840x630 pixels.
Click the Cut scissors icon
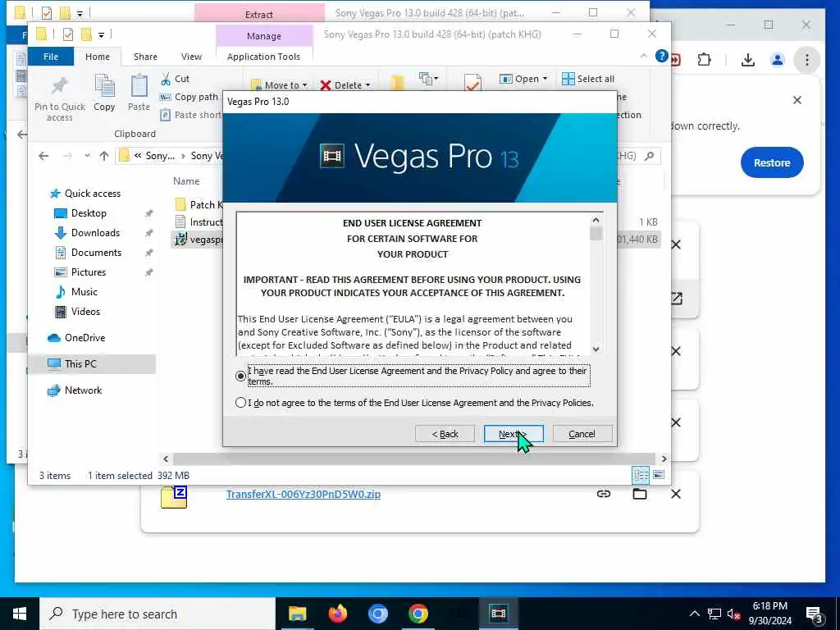(166, 79)
